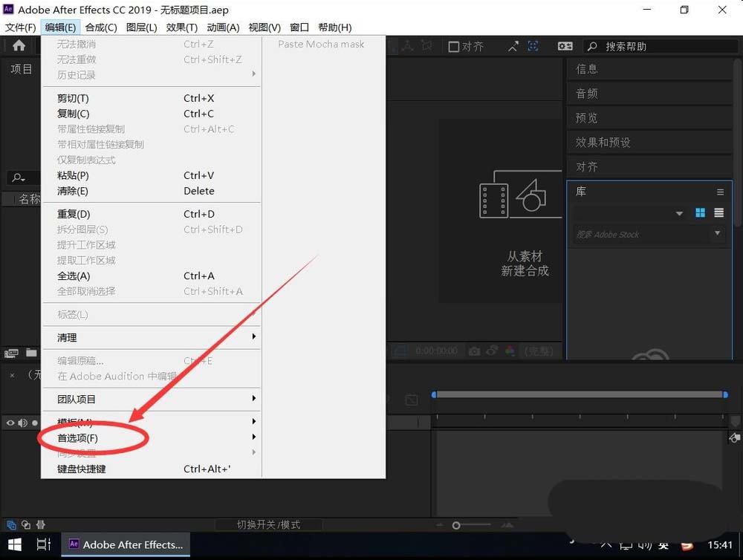Go to the Home screen icon
The height and width of the screenshot is (560, 743).
pos(19,45)
